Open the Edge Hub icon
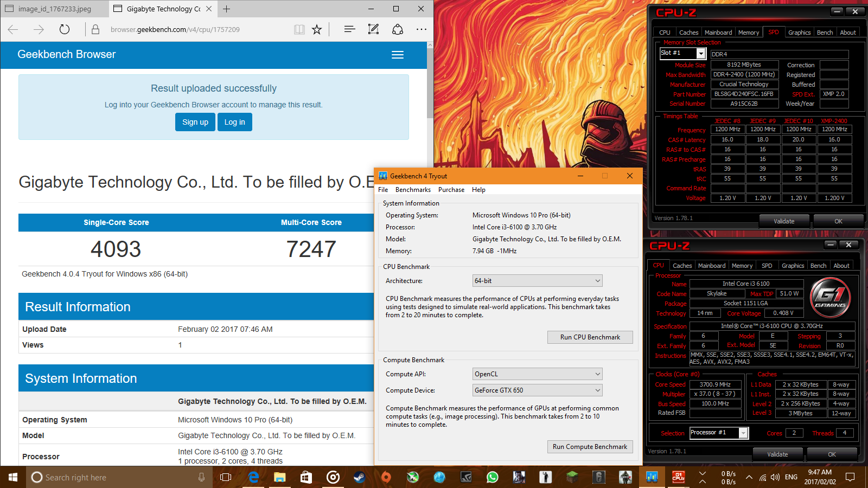868x488 pixels. point(349,29)
